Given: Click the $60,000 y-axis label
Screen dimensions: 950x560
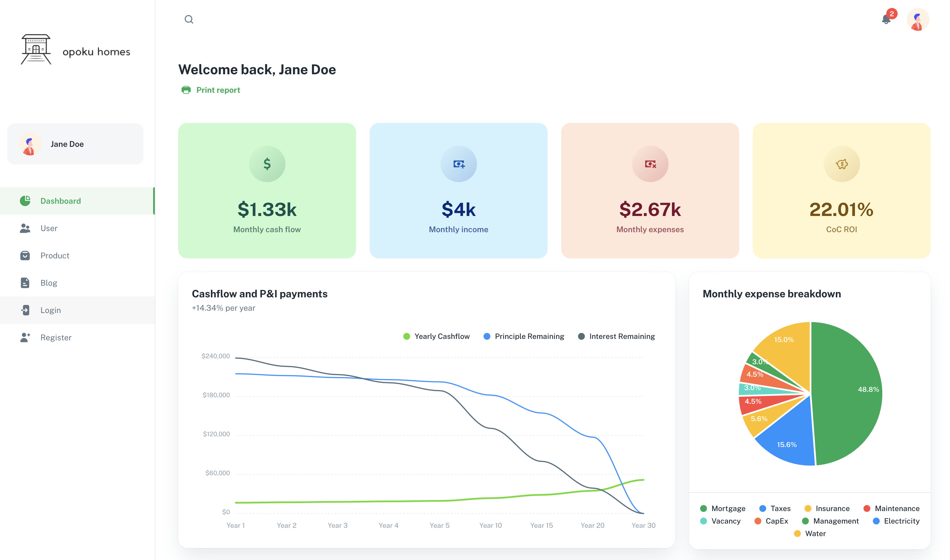Looking at the screenshot, I should point(217,473).
